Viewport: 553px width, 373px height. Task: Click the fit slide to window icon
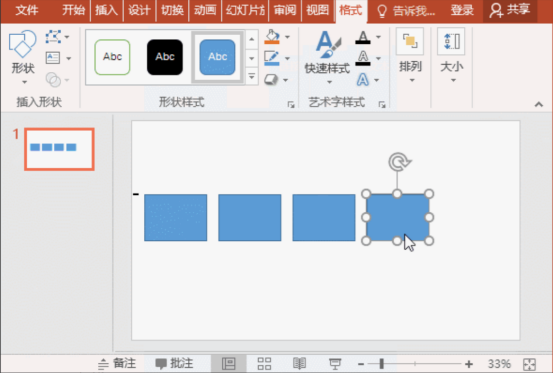click(x=529, y=364)
